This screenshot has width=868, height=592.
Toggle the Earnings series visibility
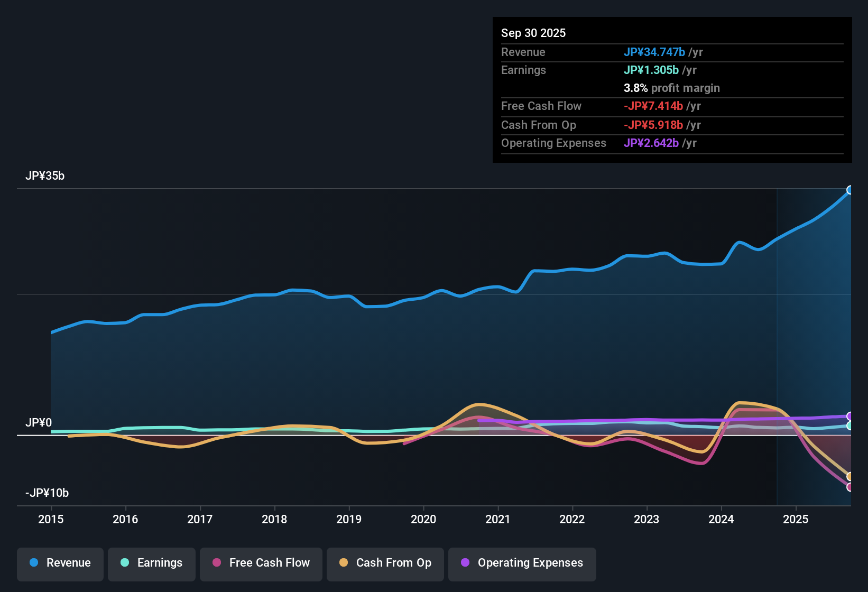[x=151, y=563]
